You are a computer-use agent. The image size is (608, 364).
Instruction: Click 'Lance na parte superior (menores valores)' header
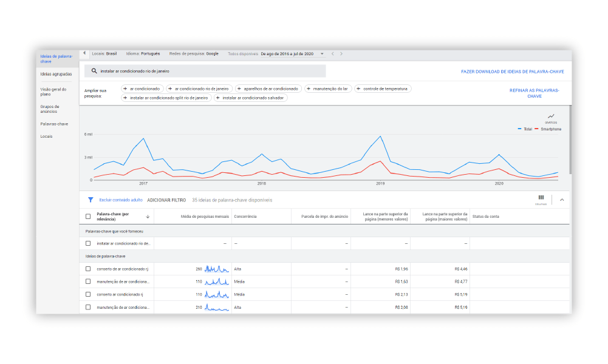coord(385,217)
